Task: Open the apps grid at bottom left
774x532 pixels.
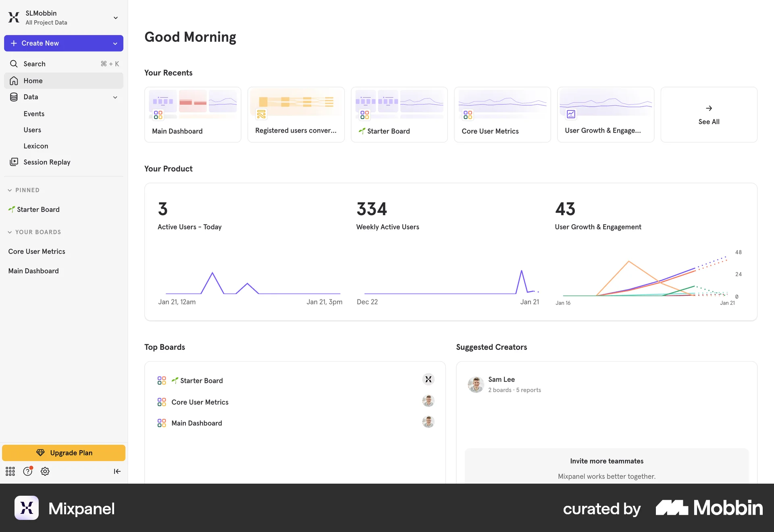Action: [10, 471]
